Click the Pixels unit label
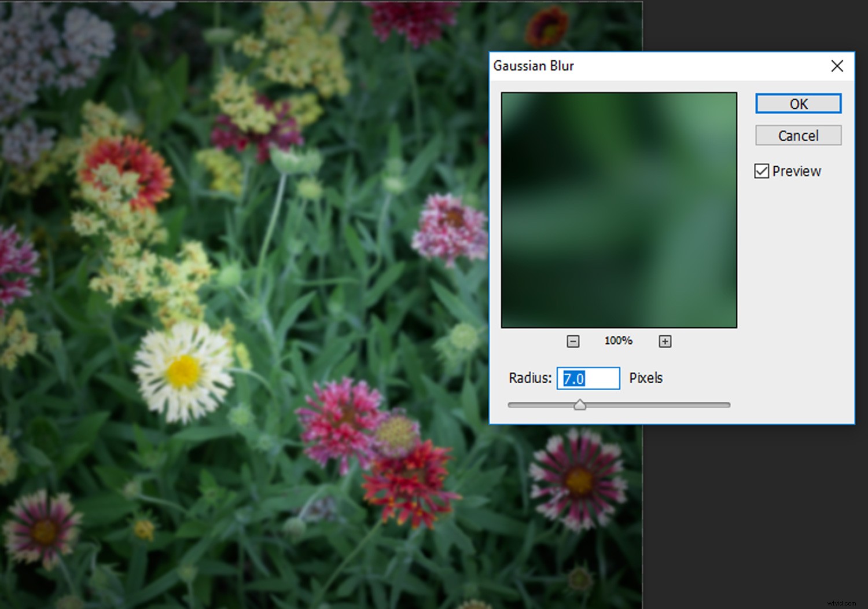868x609 pixels. [646, 378]
